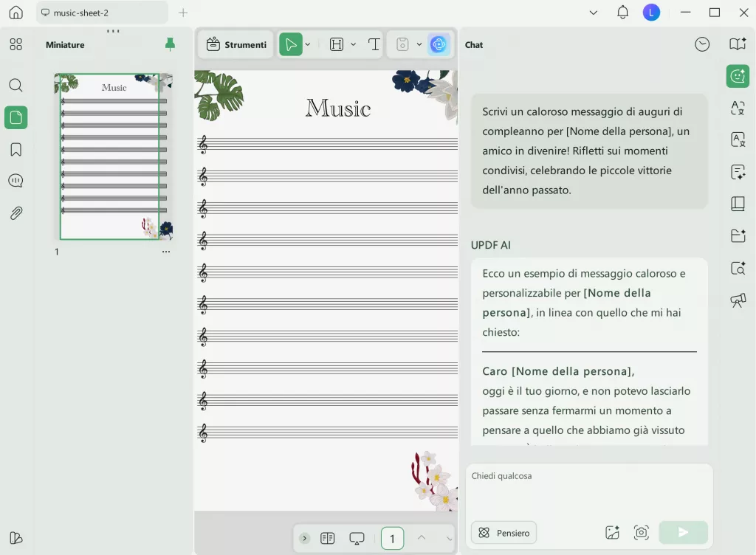Open the attachments paperclip icon
The image size is (756, 555).
pyautogui.click(x=16, y=213)
